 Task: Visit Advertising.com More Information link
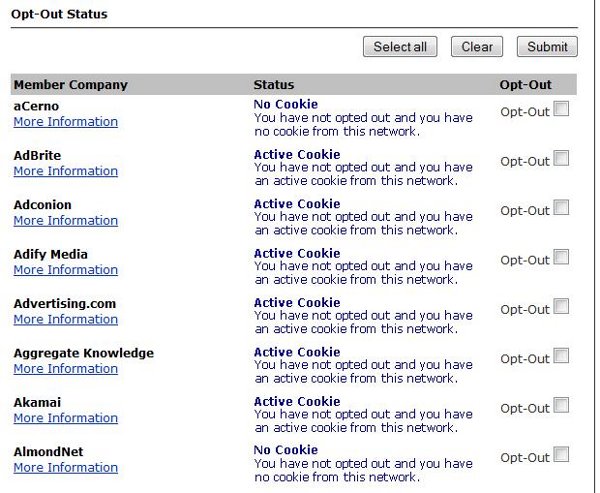point(65,320)
